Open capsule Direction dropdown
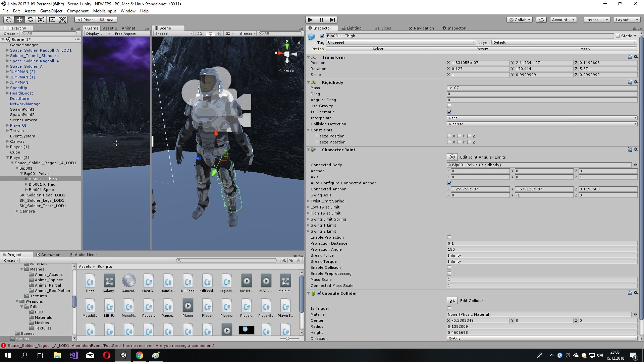The image size is (644, 362). tap(542, 339)
